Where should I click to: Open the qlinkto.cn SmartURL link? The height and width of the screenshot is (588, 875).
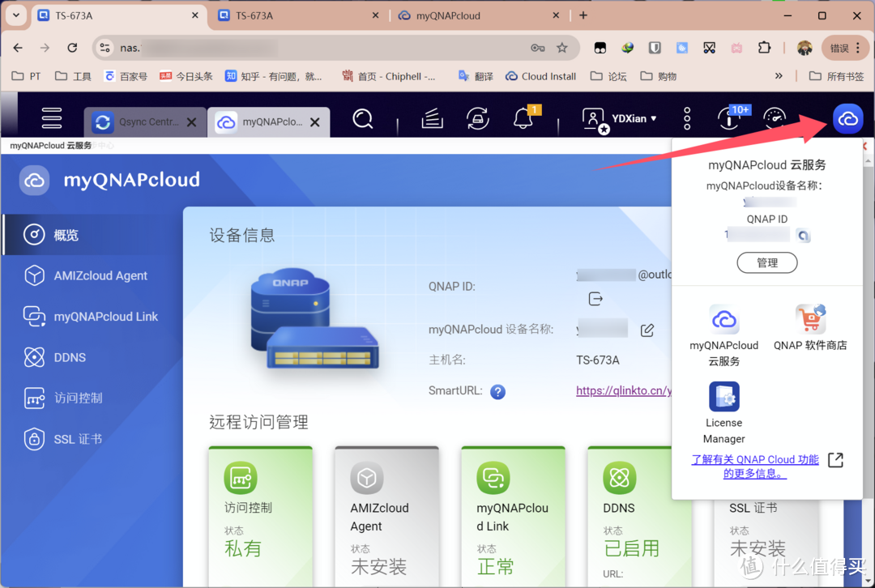624,390
